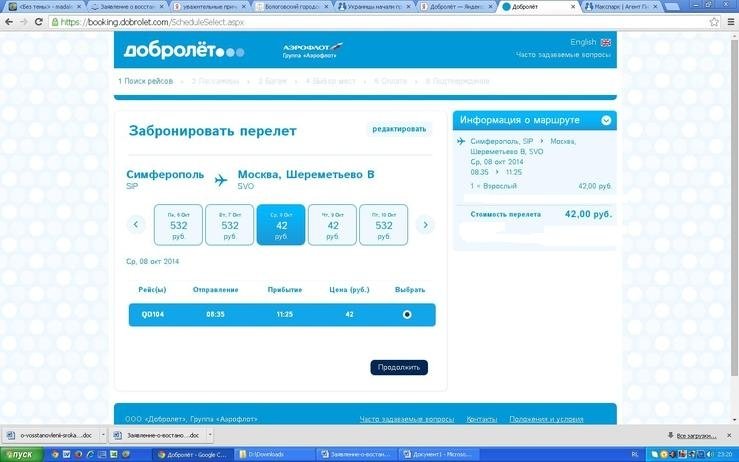Viewport: 739px width, 462px height.
Task: Pick Friday Oct 10 date tile
Action: click(383, 225)
